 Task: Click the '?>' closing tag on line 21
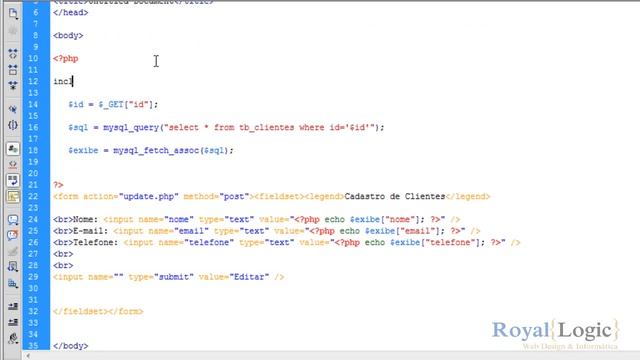pyautogui.click(x=58, y=185)
